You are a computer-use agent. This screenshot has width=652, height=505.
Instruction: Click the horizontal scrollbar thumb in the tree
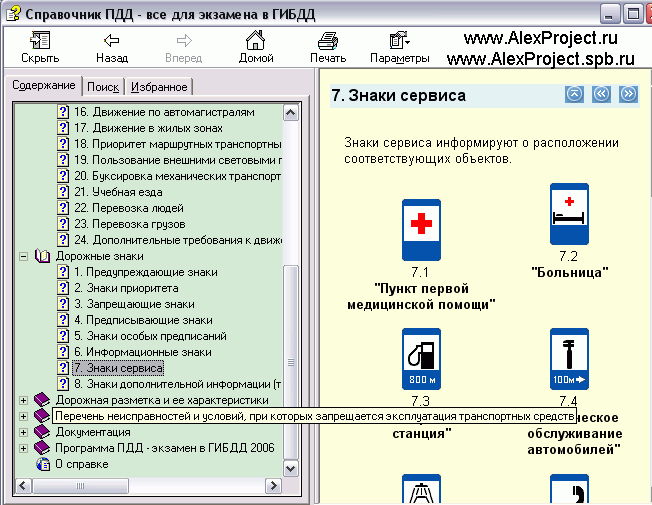80,485
